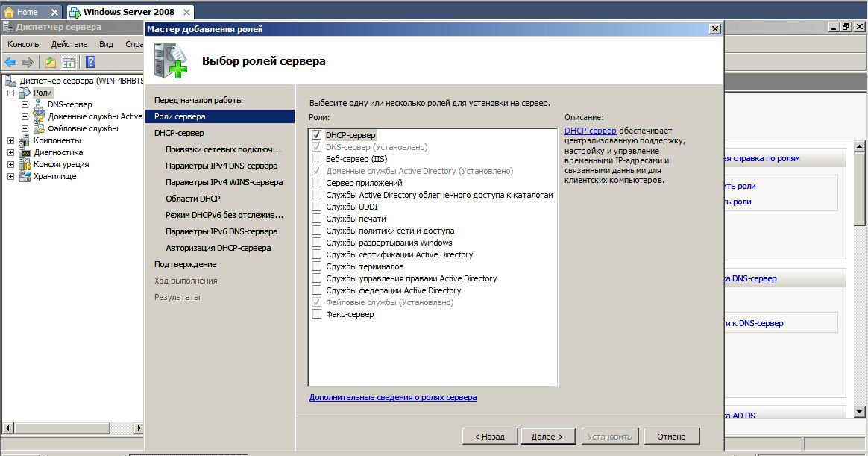Image resolution: width=868 pixels, height=456 pixels.
Task: Expand the Конфигурация tree node
Action: coord(10,164)
